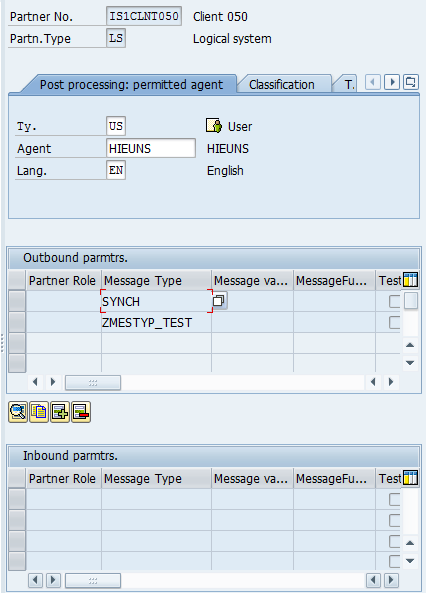
Task: Click the Inbound Message Type column header
Action: pyautogui.click(x=156, y=478)
